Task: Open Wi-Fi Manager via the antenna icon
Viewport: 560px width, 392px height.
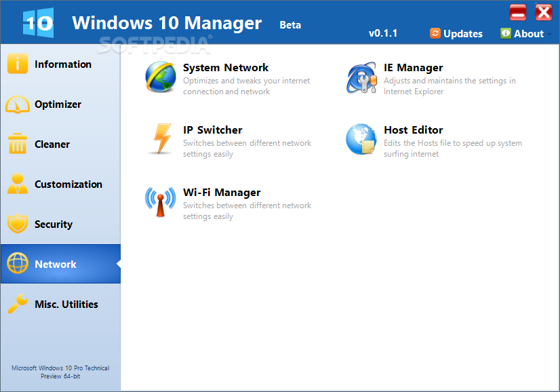Action: pyautogui.click(x=161, y=202)
